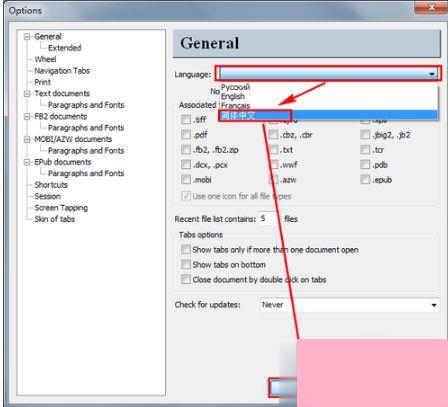Tick the .txt file association checkbox
Viewport: 448px width, 407px height.
pos(273,150)
